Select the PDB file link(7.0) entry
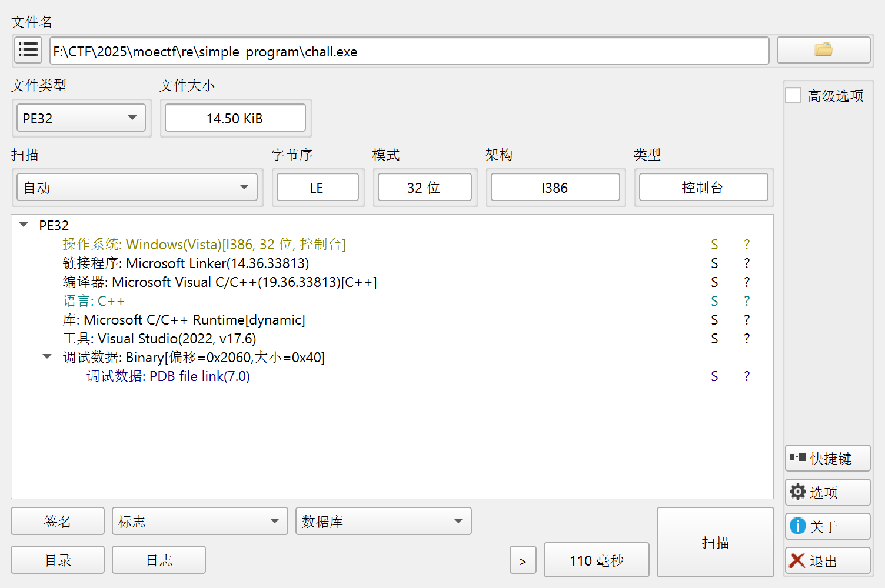 pyautogui.click(x=168, y=376)
